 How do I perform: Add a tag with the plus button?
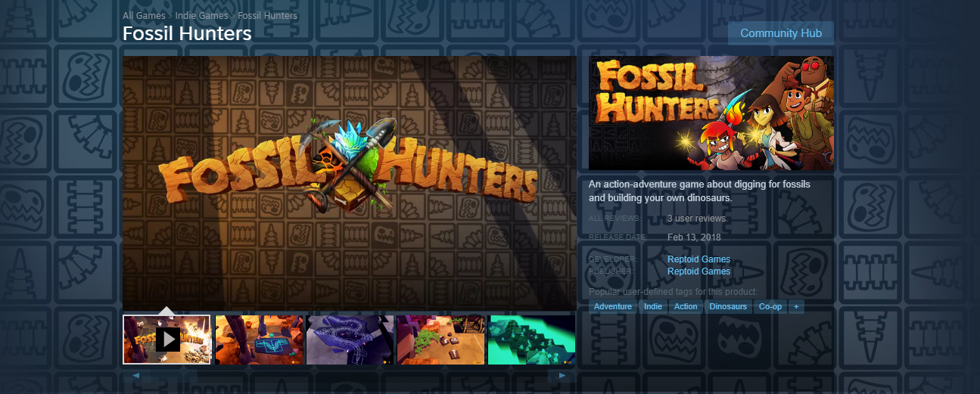(x=795, y=306)
